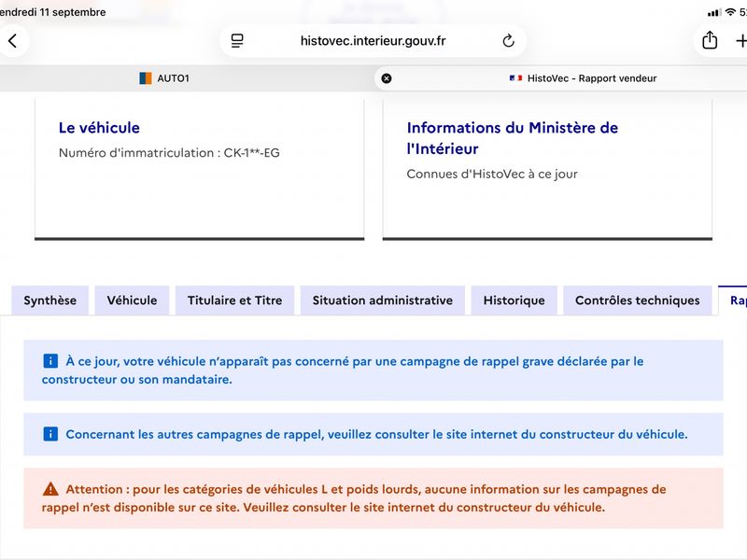Add a new browser tab
The height and width of the screenshot is (560, 747).
(x=740, y=41)
